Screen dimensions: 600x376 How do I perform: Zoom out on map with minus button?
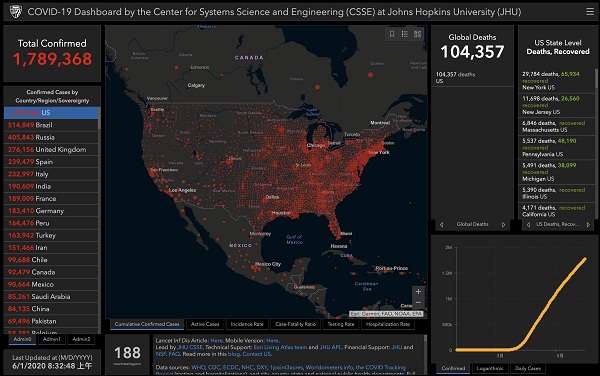[x=418, y=303]
